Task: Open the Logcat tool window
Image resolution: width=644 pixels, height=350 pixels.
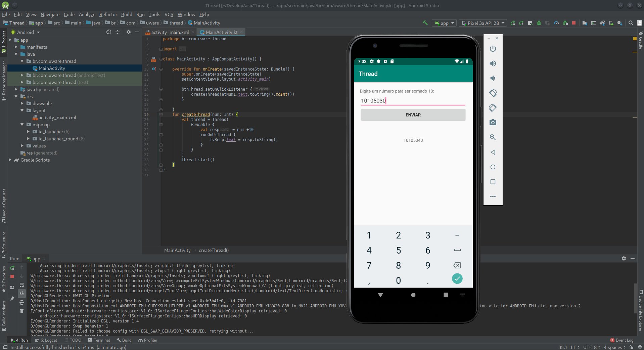Action: coord(46,340)
